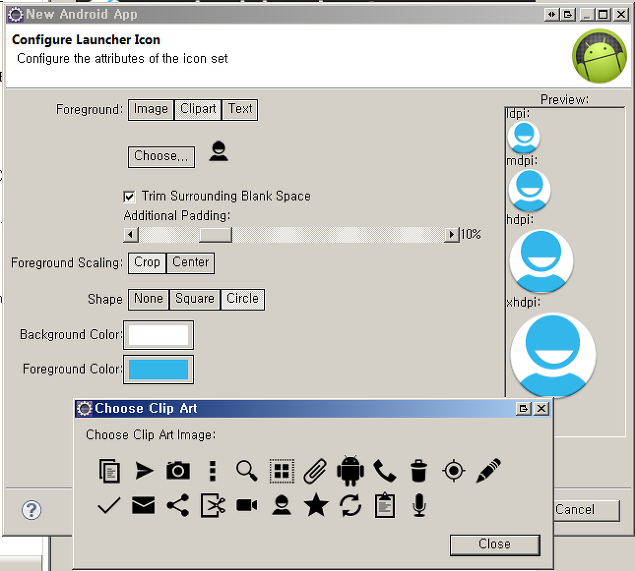The width and height of the screenshot is (635, 571).
Task: Select the camera clip art icon
Action: [x=178, y=471]
